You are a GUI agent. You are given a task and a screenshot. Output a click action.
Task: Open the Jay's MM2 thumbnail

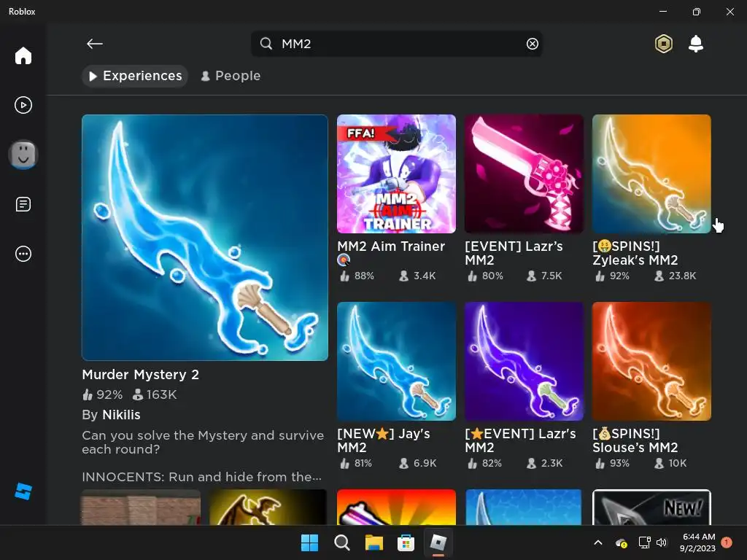pos(396,361)
